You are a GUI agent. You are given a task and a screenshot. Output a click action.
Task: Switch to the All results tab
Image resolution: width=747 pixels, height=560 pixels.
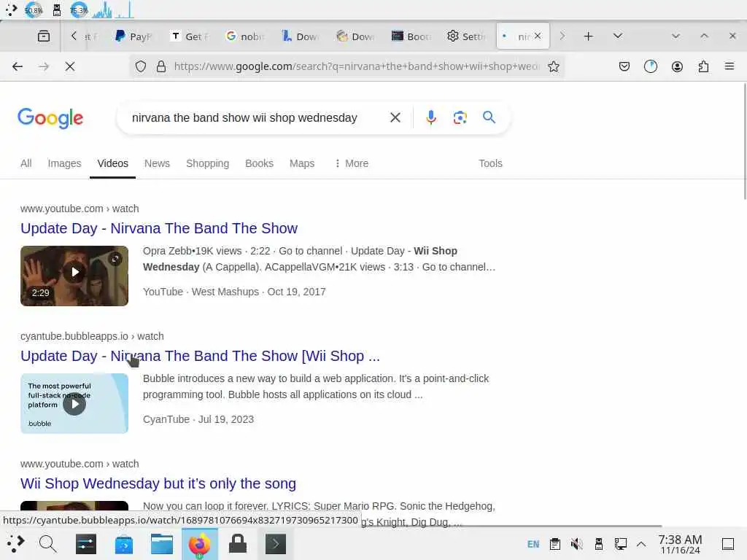click(26, 163)
